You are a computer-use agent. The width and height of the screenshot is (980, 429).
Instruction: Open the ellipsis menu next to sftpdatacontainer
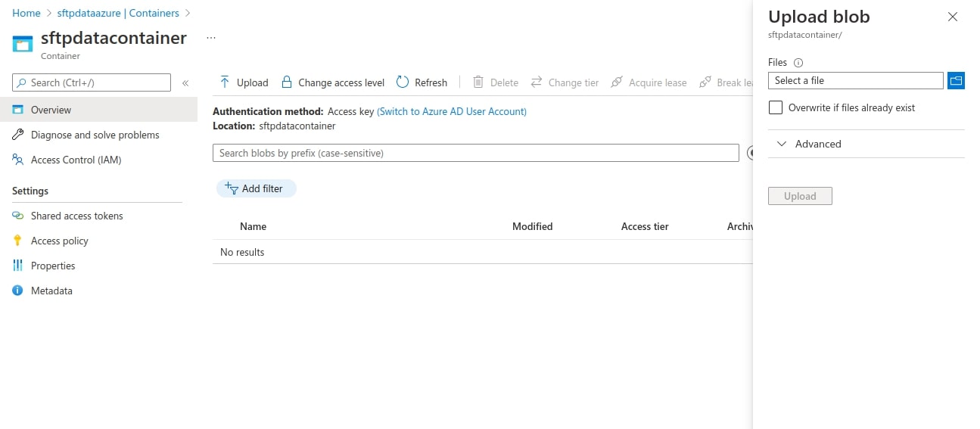211,38
